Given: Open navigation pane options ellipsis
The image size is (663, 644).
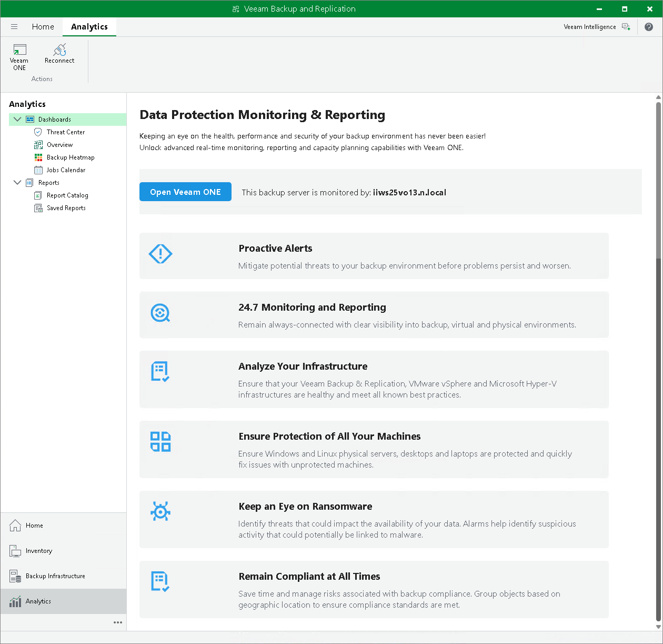Looking at the screenshot, I should 118,622.
